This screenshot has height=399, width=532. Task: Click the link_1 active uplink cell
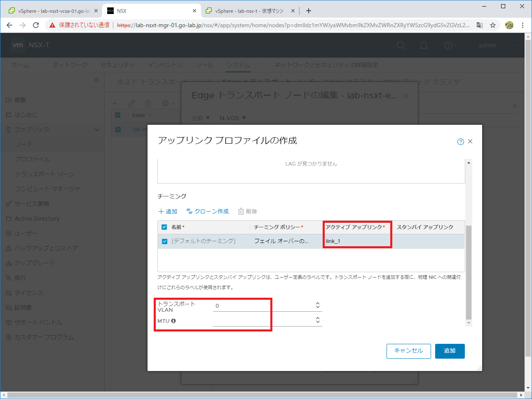tap(357, 241)
